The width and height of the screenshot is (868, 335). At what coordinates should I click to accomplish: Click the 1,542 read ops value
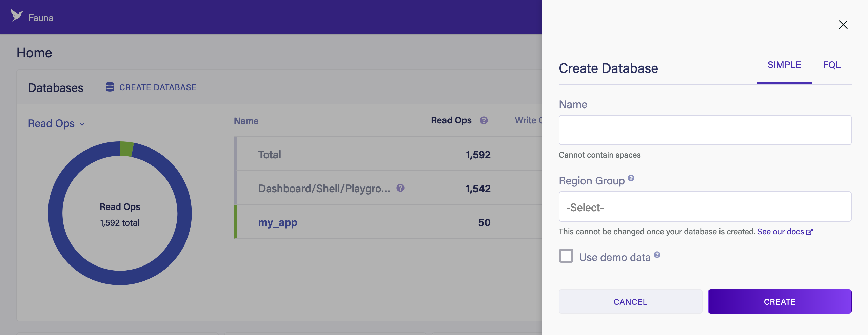pyautogui.click(x=478, y=189)
